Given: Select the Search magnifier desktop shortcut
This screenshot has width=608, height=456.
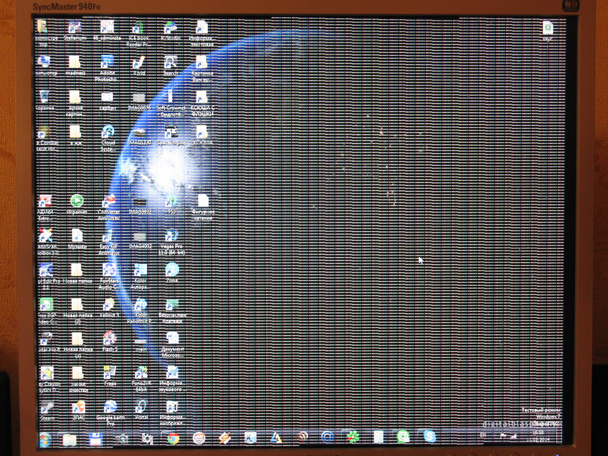Looking at the screenshot, I should [171, 63].
